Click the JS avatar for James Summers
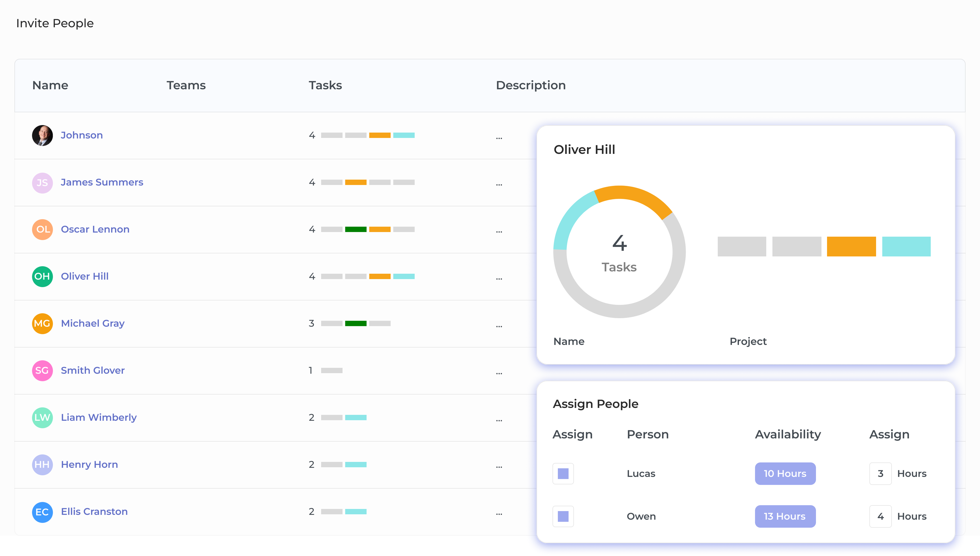980x556 pixels. [x=42, y=183]
